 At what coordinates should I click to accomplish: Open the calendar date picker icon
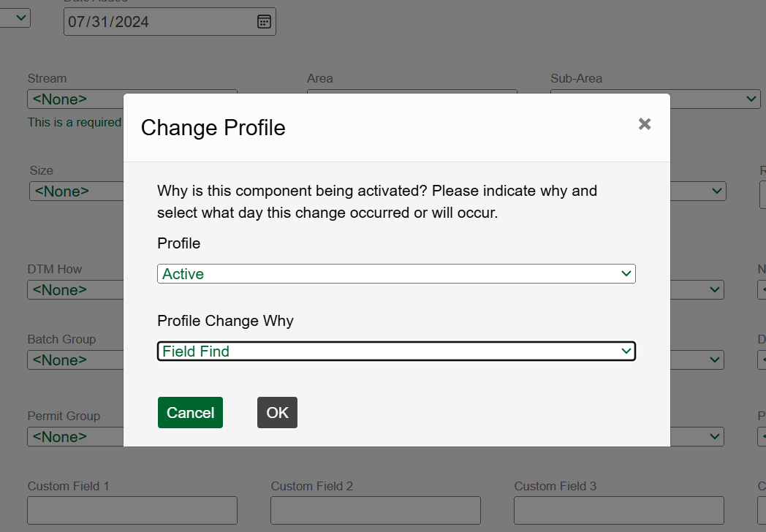click(x=264, y=21)
